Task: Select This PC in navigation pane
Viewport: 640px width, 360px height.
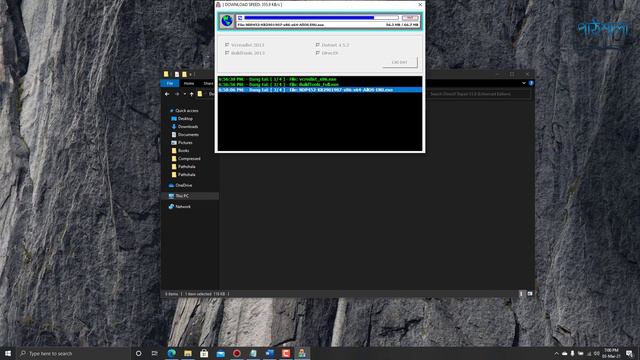Action: [x=190, y=196]
